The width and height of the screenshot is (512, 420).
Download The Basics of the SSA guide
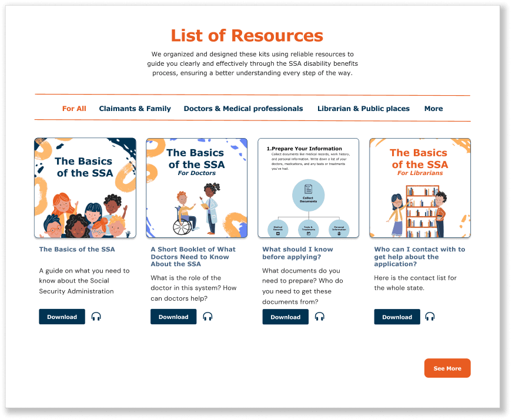click(x=62, y=317)
